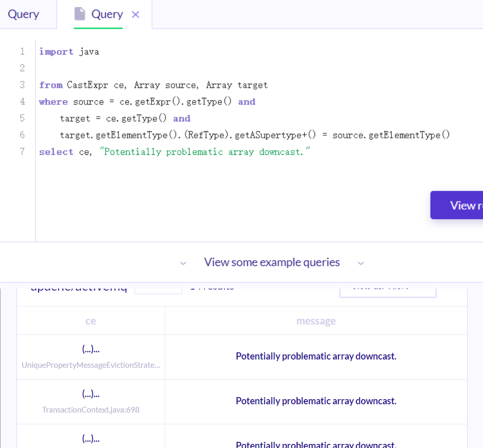Click code line 4 starting with 'where source'
The height and width of the screenshot is (448, 483).
coord(147,102)
